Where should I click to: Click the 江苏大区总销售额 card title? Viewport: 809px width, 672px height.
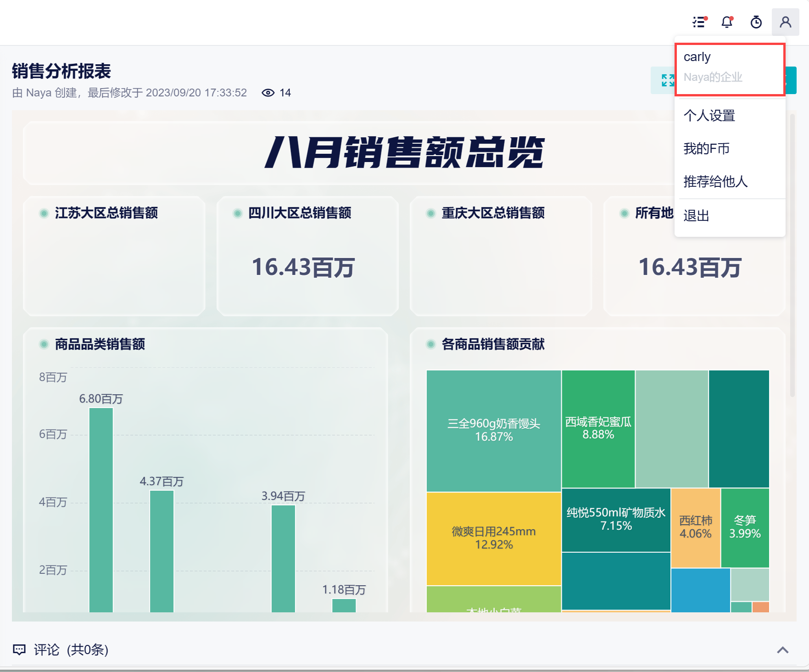pyautogui.click(x=106, y=213)
